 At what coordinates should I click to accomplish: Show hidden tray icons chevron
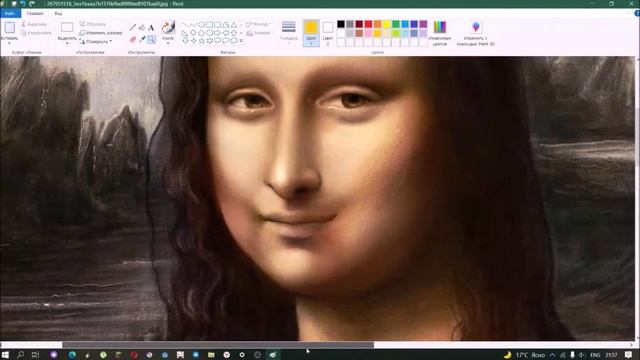(553, 355)
